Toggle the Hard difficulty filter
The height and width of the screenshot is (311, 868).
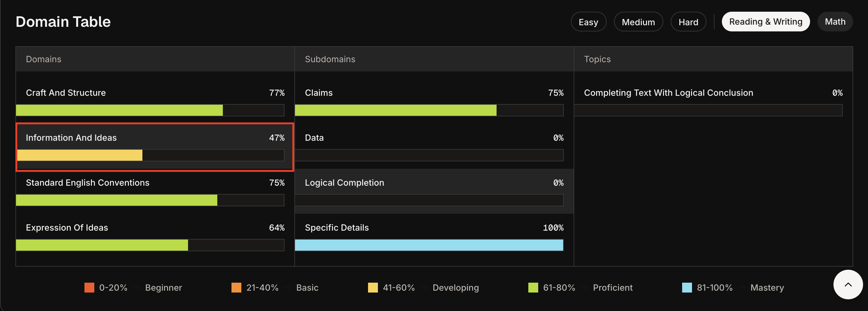(688, 22)
